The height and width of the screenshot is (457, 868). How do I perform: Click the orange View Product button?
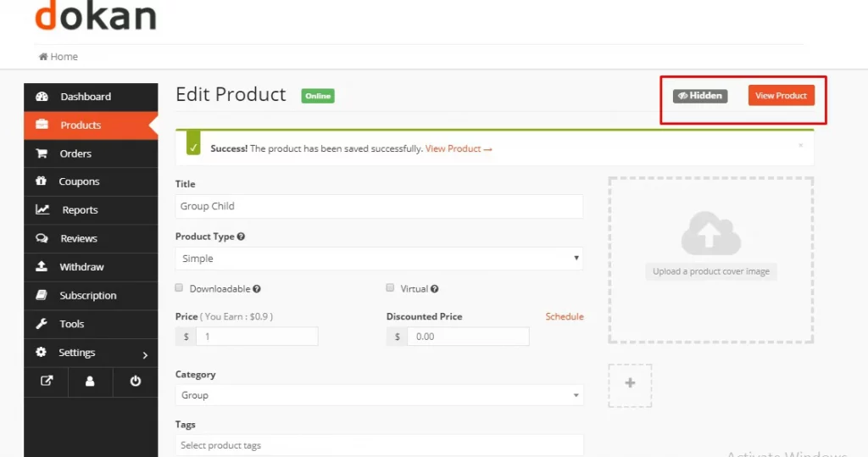coord(781,95)
